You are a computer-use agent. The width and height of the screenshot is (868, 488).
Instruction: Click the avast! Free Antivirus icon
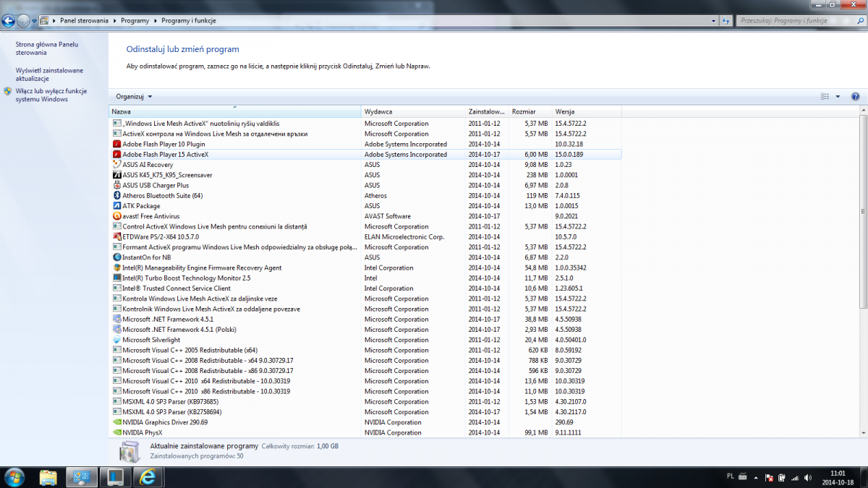116,216
